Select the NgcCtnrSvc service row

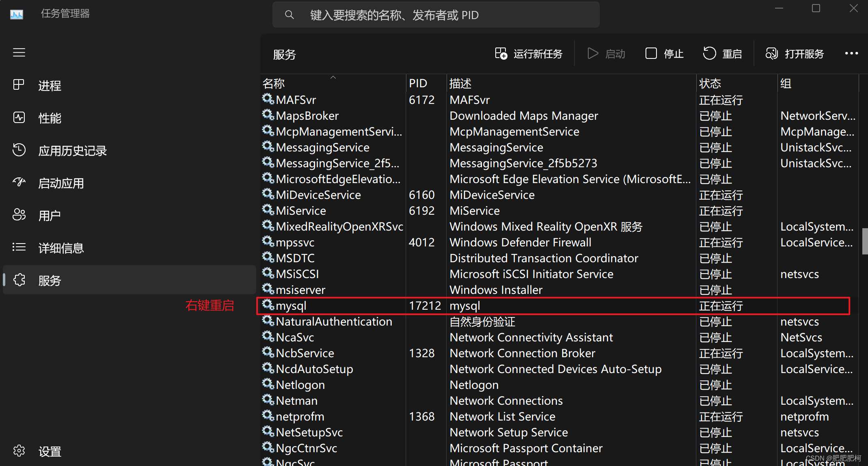[559, 448]
